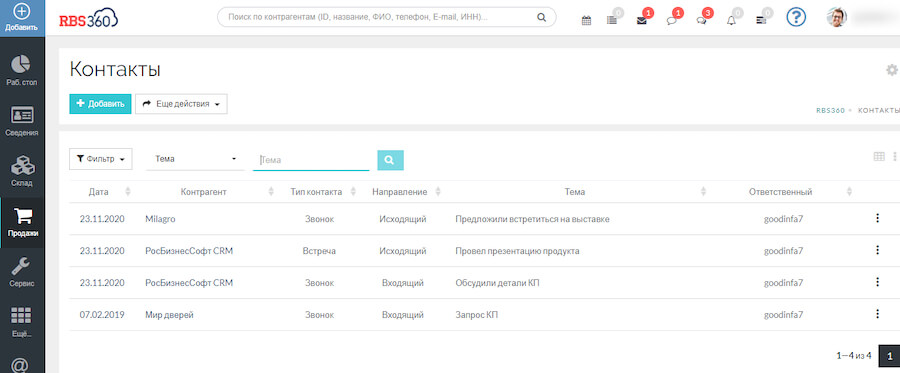This screenshot has width=900, height=373.
Task: Open the single chat bubble notifications
Action: [x=672, y=21]
